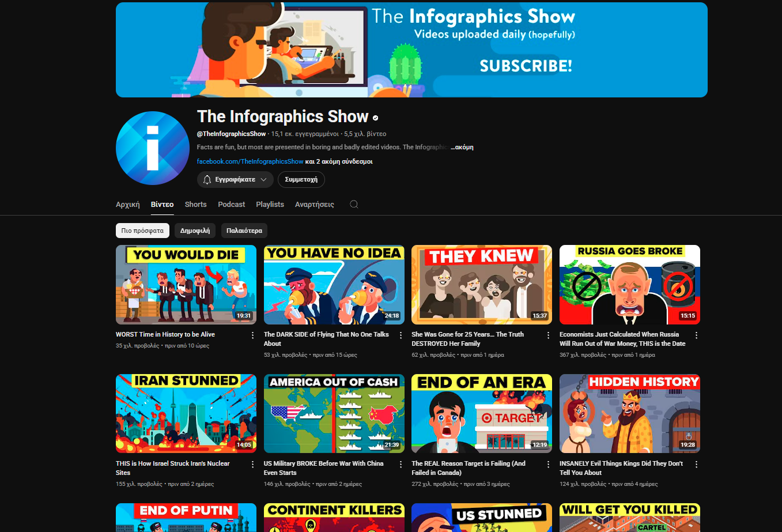Click the 5,5 χιλ. βίντεο count text

tap(365, 134)
